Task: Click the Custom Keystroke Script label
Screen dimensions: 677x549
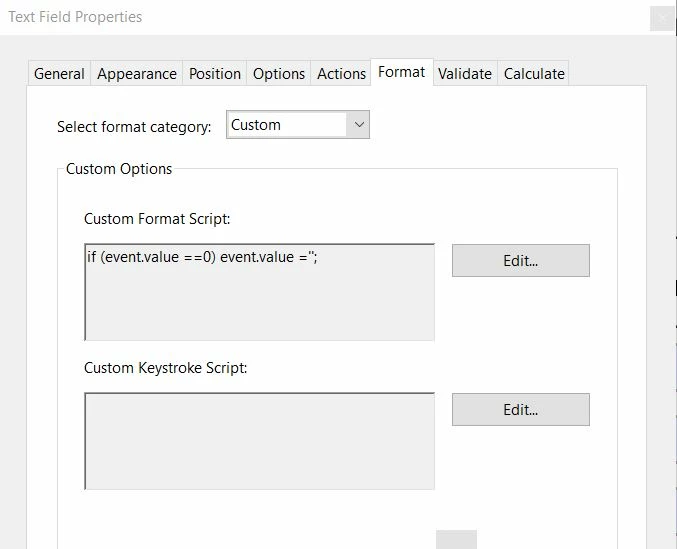Action: (x=165, y=368)
